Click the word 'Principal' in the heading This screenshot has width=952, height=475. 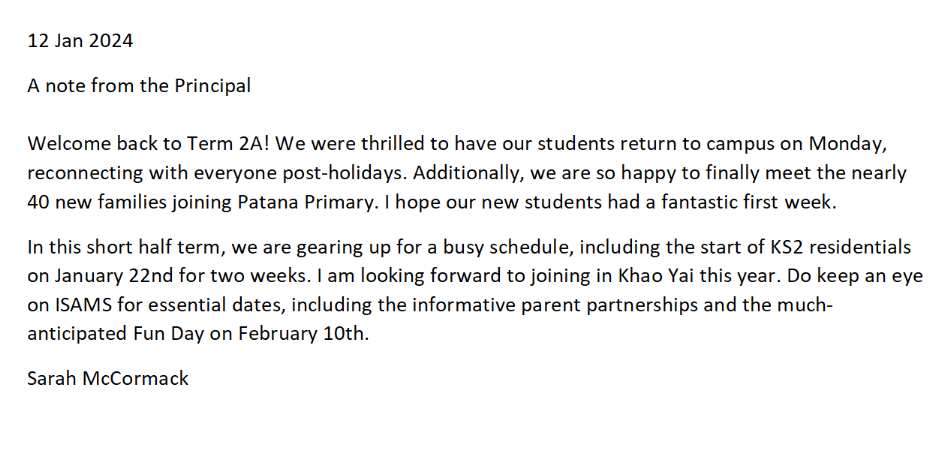point(212,86)
